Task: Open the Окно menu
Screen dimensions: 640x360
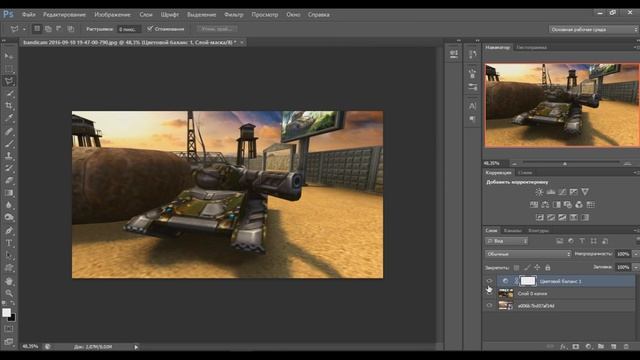Action: coord(293,14)
